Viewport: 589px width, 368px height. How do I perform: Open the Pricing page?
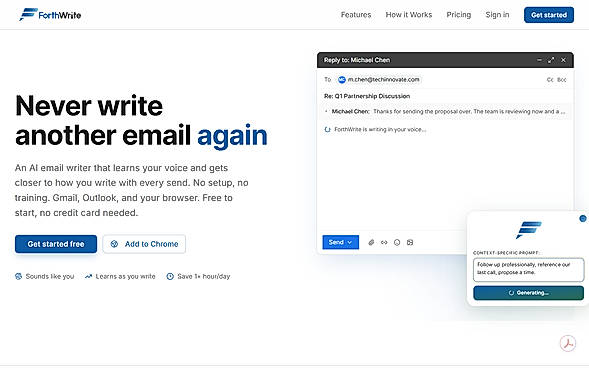tap(459, 15)
